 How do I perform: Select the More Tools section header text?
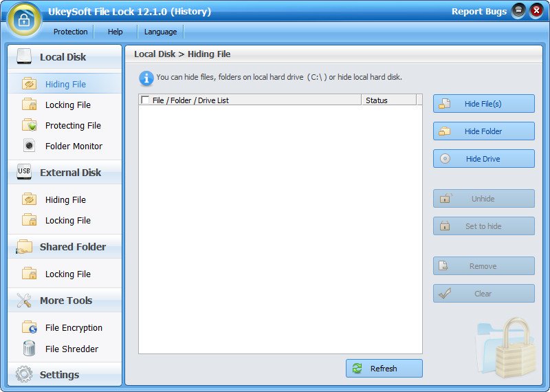(66, 301)
